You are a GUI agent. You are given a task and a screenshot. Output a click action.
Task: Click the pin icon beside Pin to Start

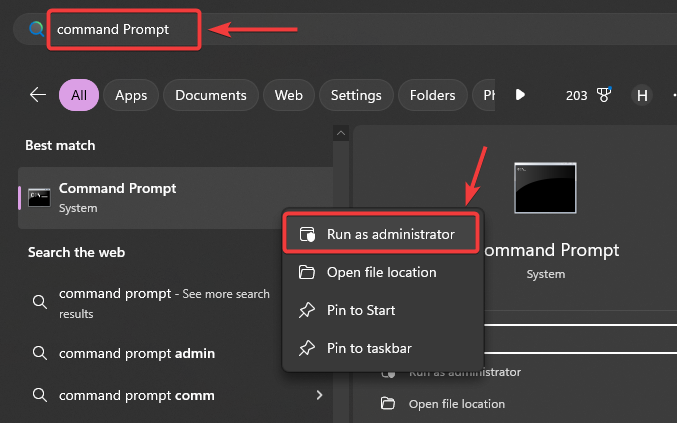pos(308,310)
